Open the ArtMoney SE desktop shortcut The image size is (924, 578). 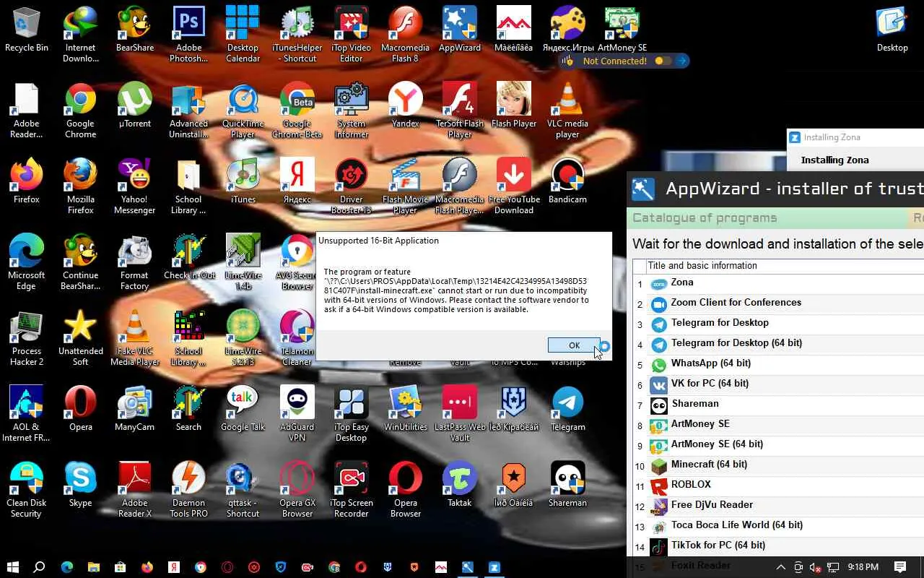[622, 30]
